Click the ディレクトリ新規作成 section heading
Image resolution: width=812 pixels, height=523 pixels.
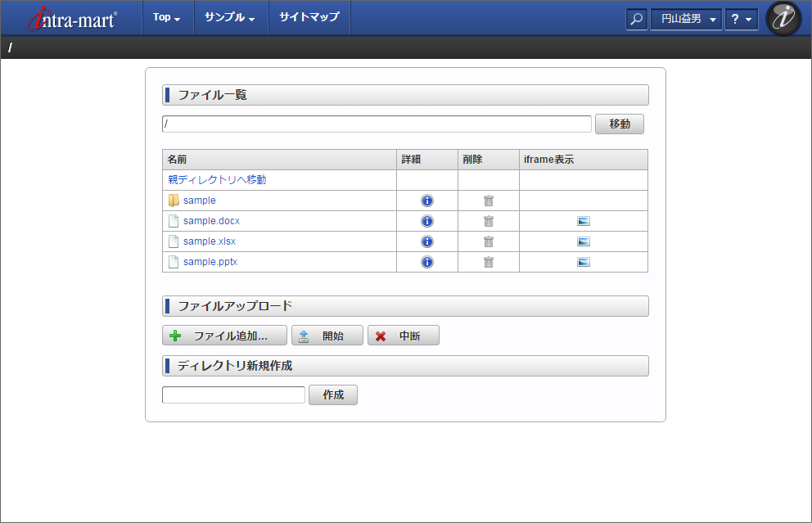point(405,366)
